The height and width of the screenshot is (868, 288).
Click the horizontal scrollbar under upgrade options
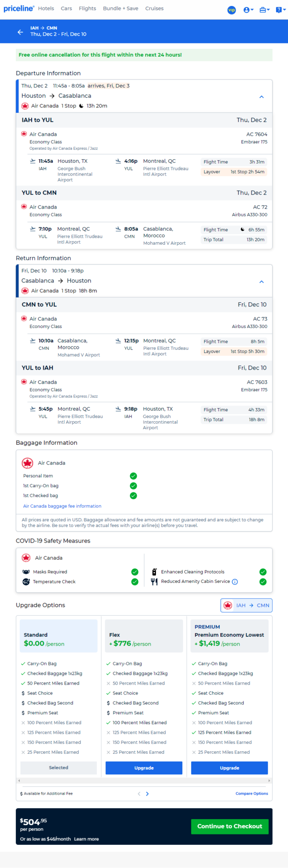[144, 780]
